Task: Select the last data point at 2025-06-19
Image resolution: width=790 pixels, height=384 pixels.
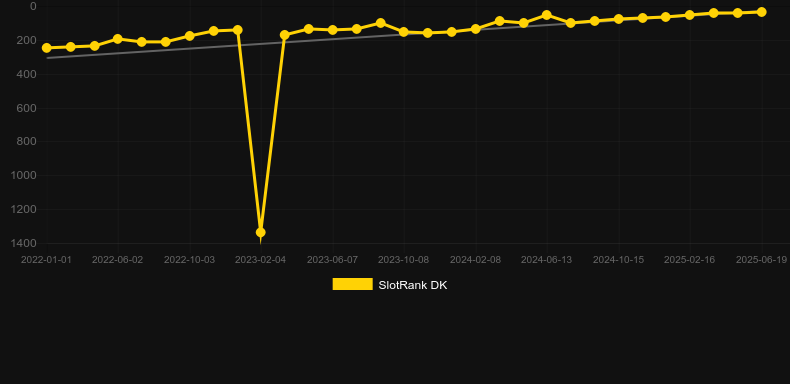Action: pyautogui.click(x=762, y=12)
